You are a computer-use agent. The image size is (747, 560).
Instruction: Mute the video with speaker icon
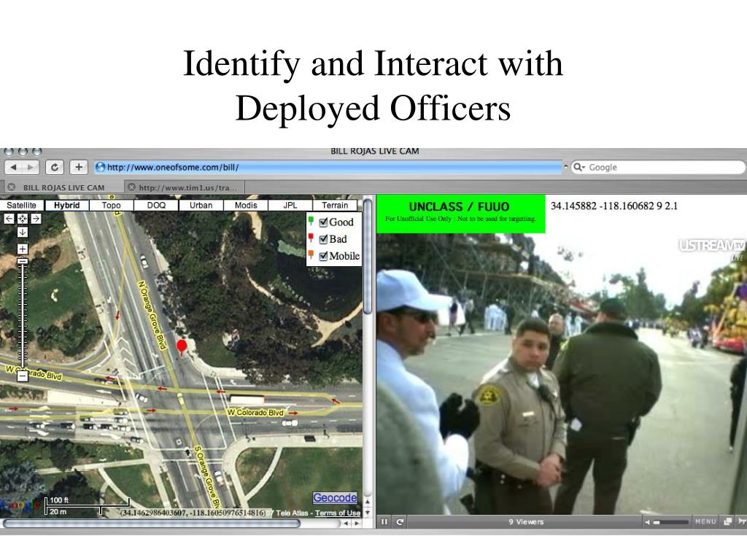648,522
